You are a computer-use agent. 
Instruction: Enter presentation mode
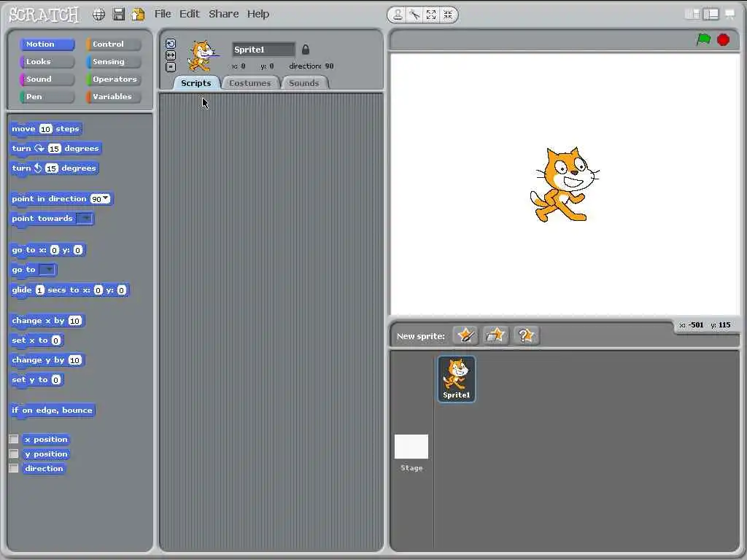point(729,15)
